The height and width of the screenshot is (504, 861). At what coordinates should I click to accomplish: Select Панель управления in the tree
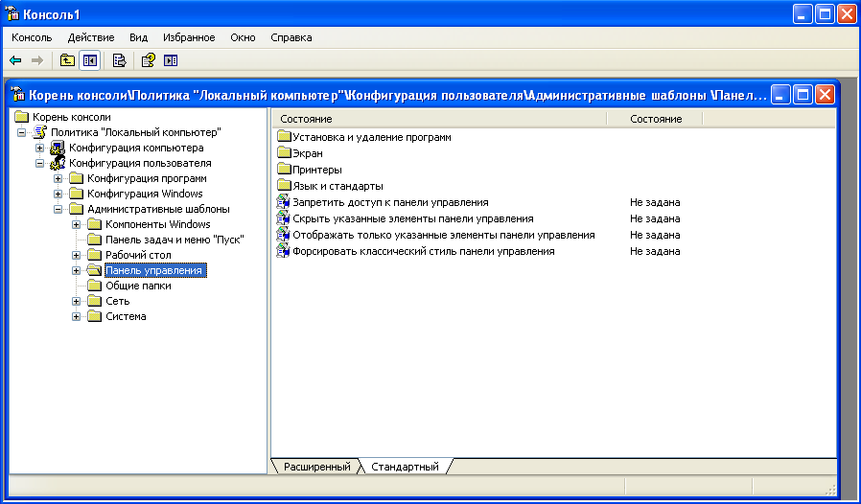click(x=155, y=270)
